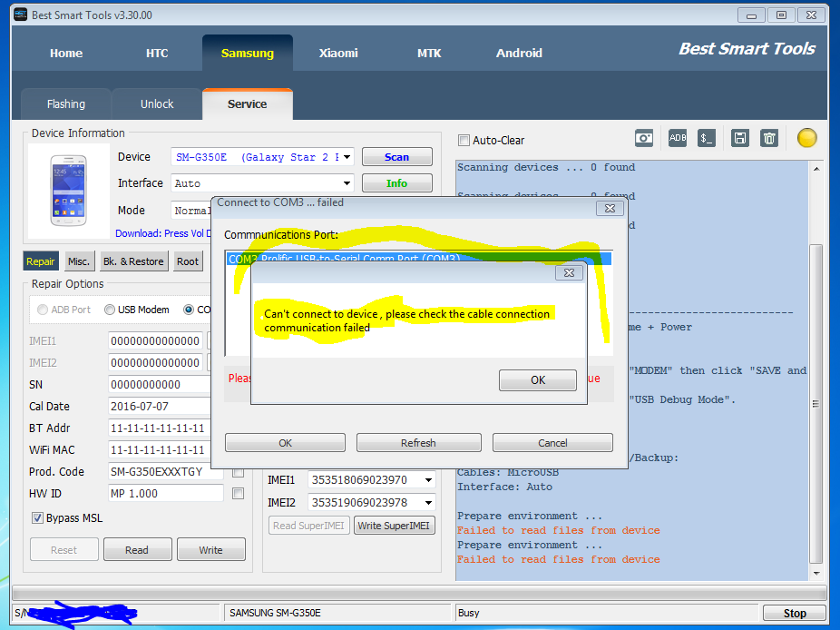Open the Root section tab
The image size is (840, 630).
(188, 261)
